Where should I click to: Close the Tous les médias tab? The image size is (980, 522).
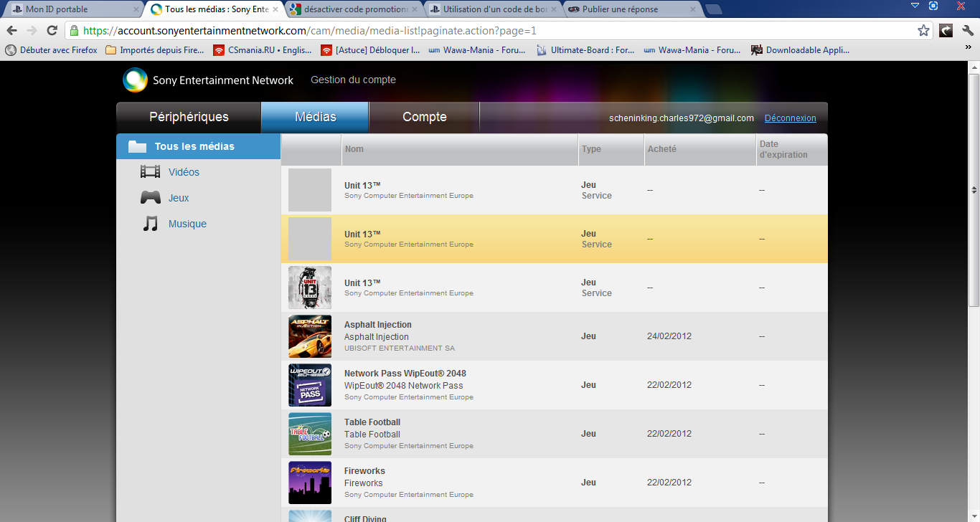[275, 10]
